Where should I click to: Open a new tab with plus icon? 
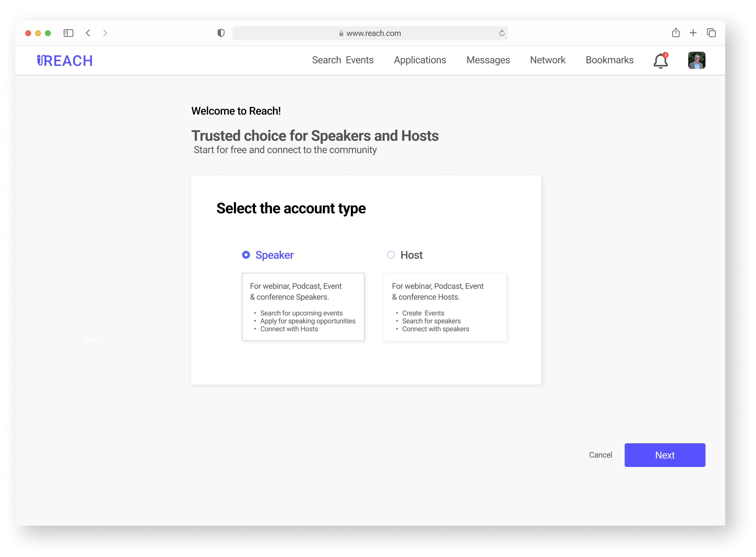point(693,33)
